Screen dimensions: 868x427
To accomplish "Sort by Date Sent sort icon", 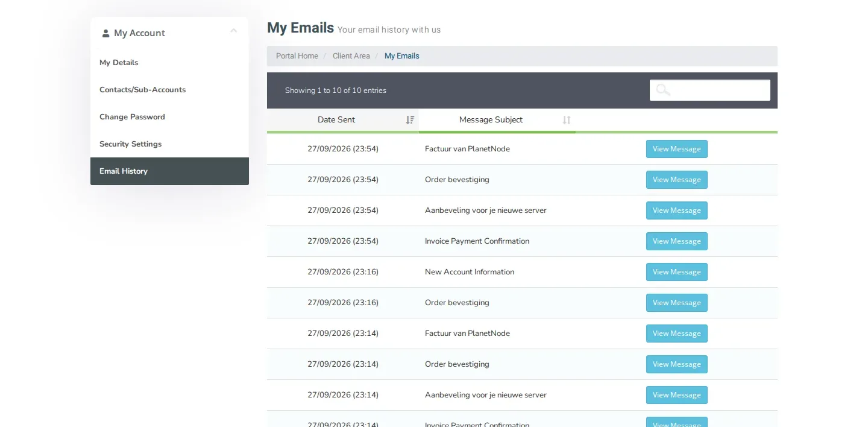I will [410, 120].
